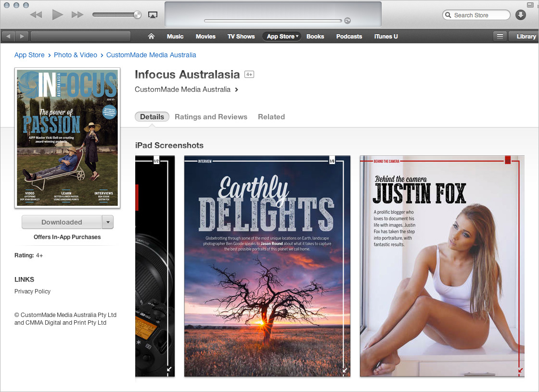The width and height of the screenshot is (539, 392).
Task: Open the Downloads arrow icon
Action: coord(520,15)
